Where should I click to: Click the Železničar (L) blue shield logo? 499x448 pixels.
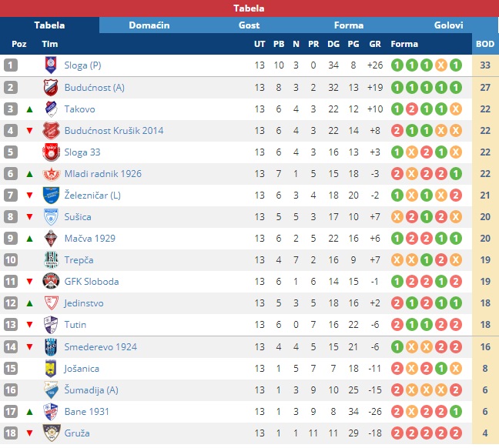click(51, 196)
